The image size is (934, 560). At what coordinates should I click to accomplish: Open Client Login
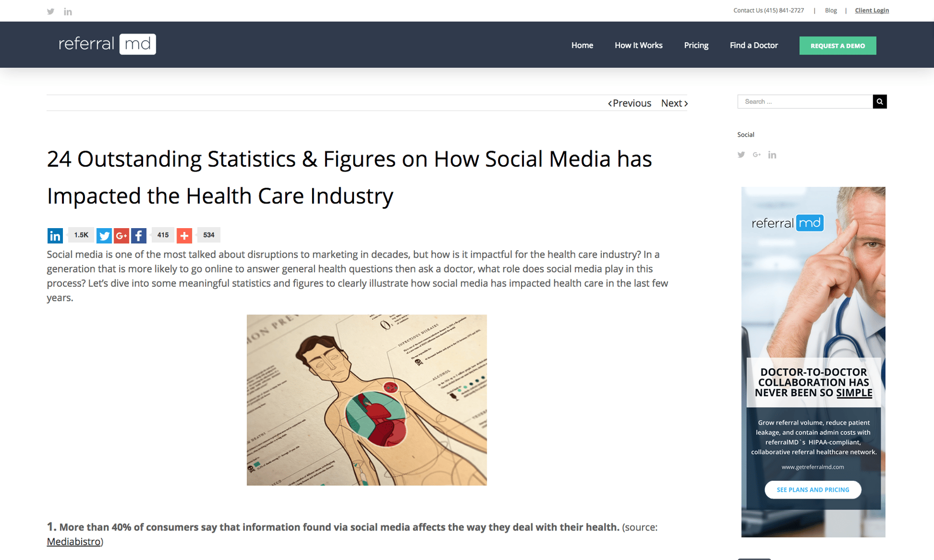tap(871, 10)
